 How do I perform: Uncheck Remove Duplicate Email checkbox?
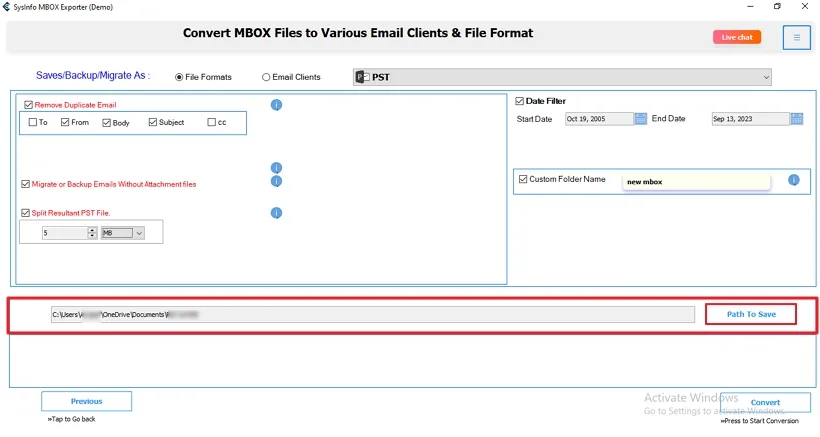pyautogui.click(x=28, y=105)
